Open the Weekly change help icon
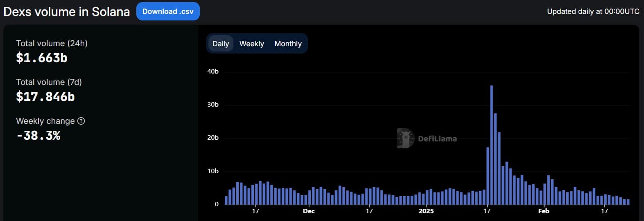 [81, 121]
